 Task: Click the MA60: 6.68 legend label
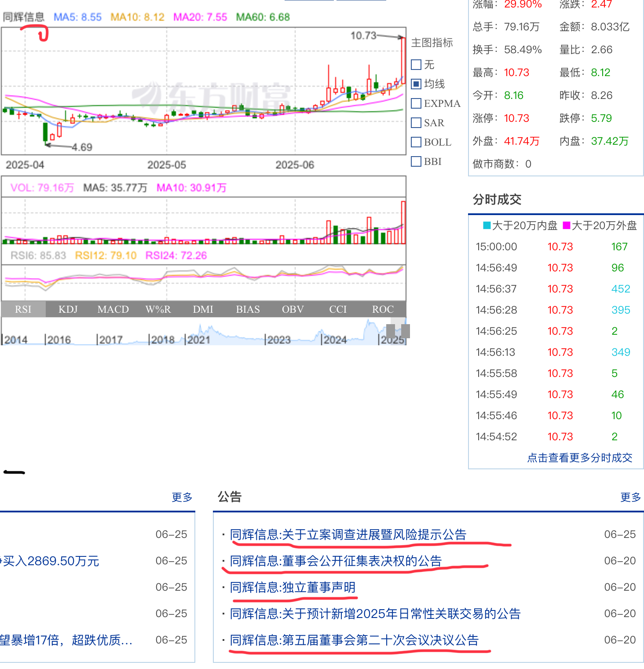[x=263, y=17]
